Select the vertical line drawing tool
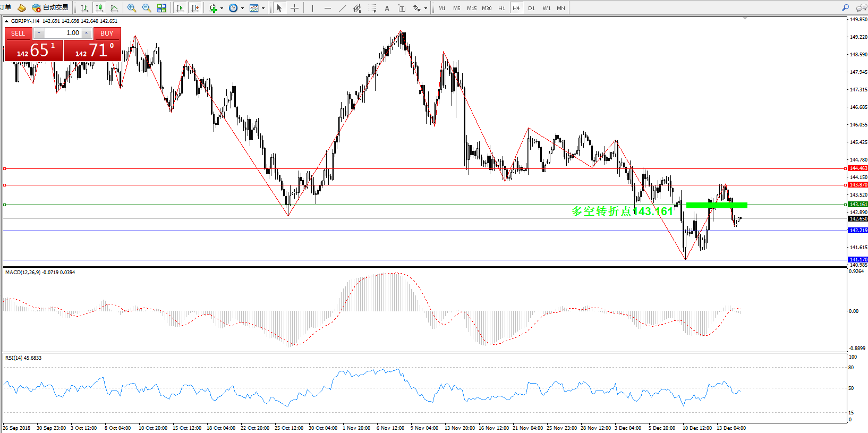868x433 pixels. click(312, 8)
